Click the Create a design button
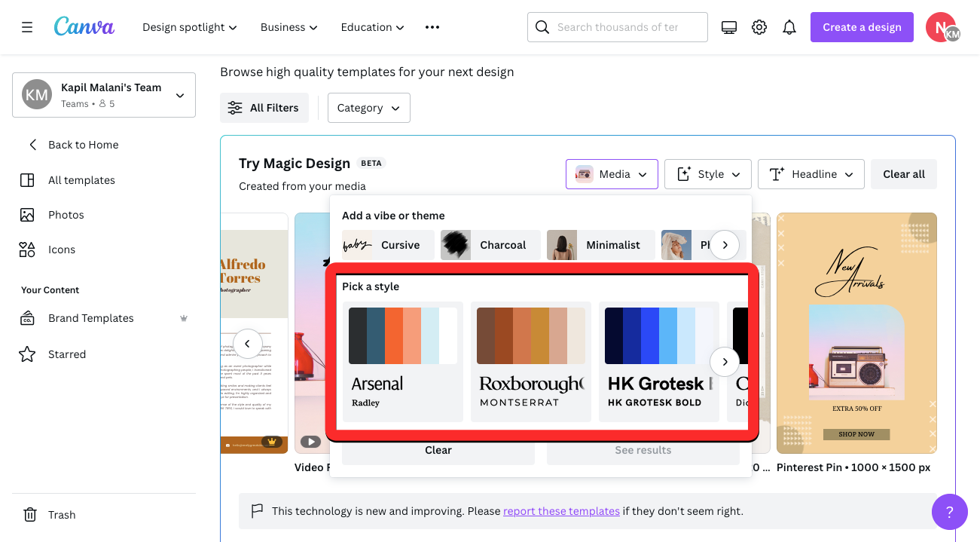 tap(862, 27)
